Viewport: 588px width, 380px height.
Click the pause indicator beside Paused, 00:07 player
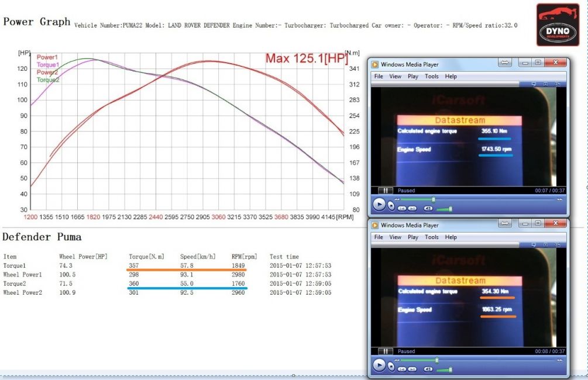tap(385, 191)
